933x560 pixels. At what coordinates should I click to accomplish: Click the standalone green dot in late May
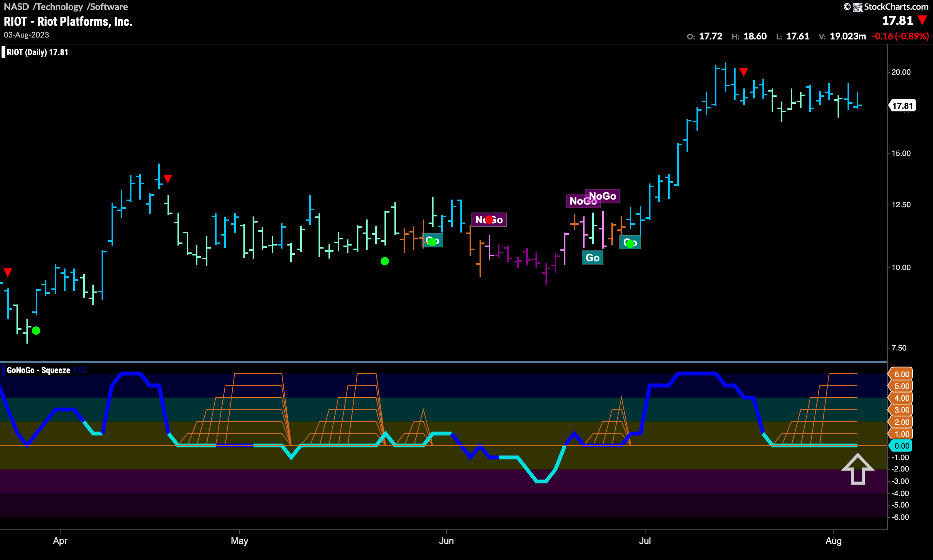click(x=385, y=261)
